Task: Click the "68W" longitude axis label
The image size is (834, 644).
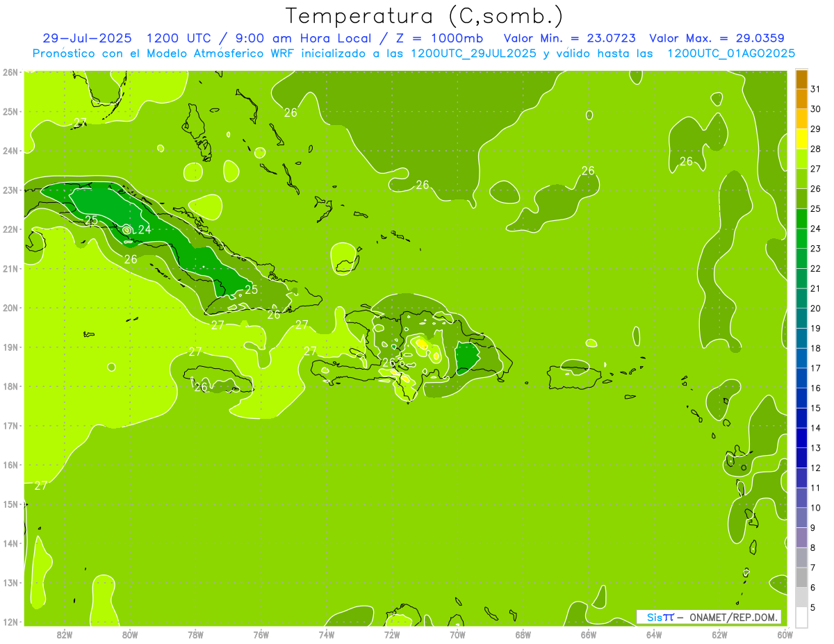Action: 523,634
